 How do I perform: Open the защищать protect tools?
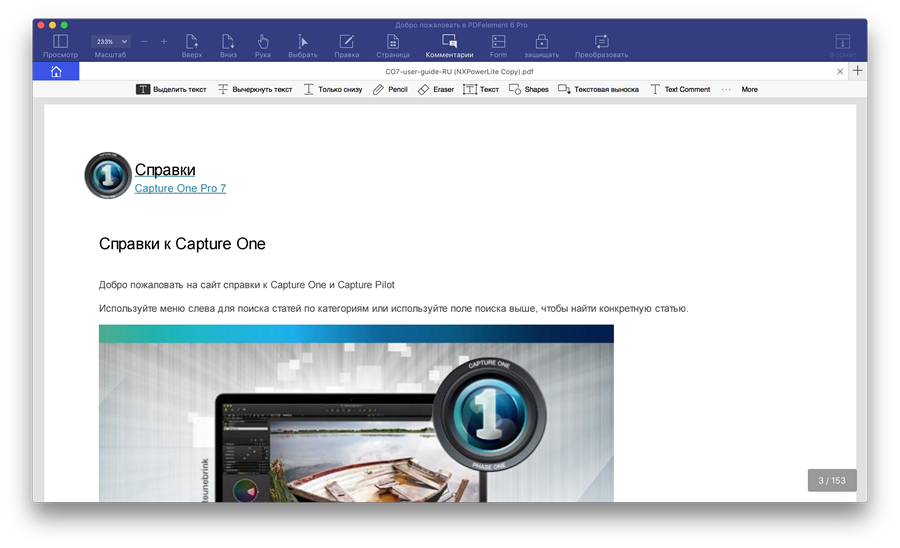(541, 46)
